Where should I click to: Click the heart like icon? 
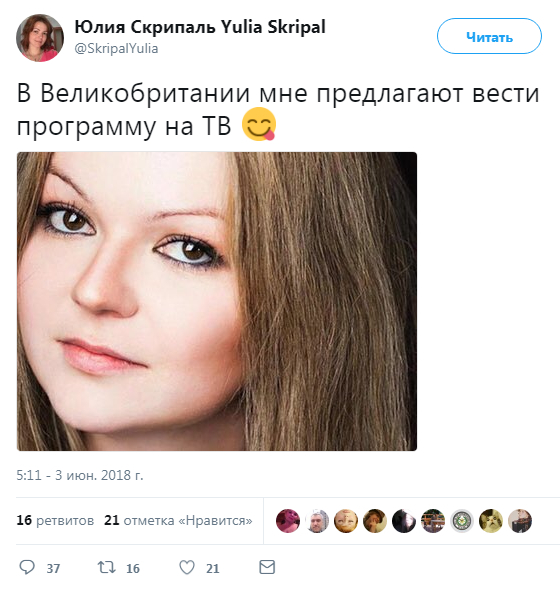coord(187,567)
